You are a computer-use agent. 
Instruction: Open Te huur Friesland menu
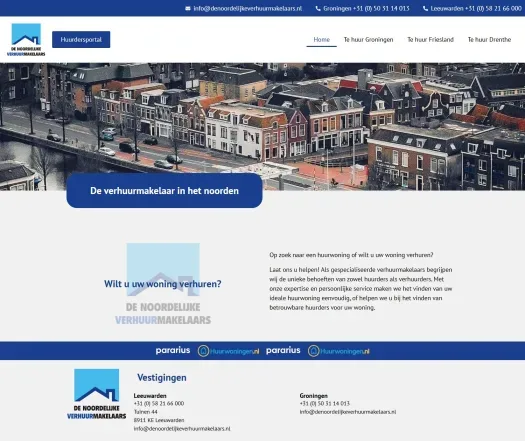[x=431, y=40]
